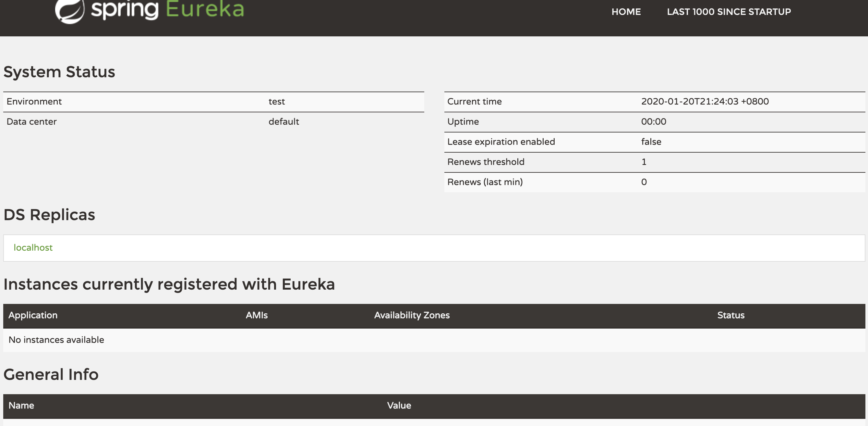Select the Current time value
Image resolution: width=868 pixels, height=426 pixels.
click(705, 102)
